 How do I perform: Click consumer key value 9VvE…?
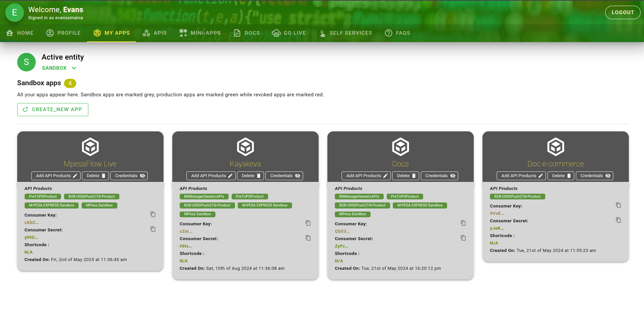(497, 214)
